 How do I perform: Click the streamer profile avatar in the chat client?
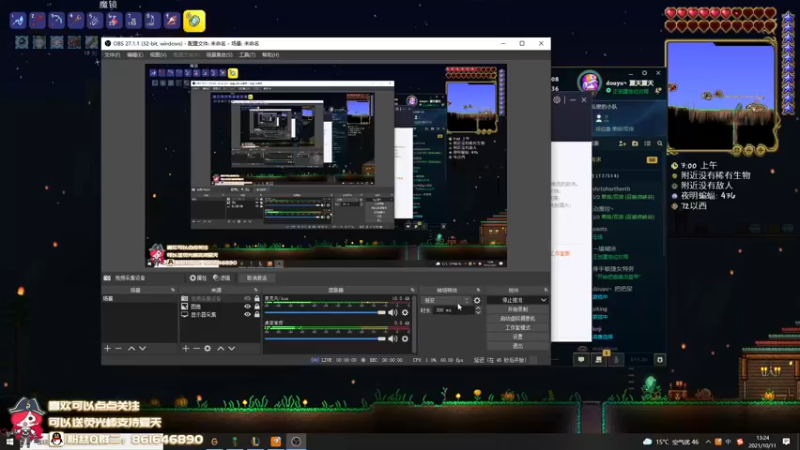pyautogui.click(x=590, y=83)
